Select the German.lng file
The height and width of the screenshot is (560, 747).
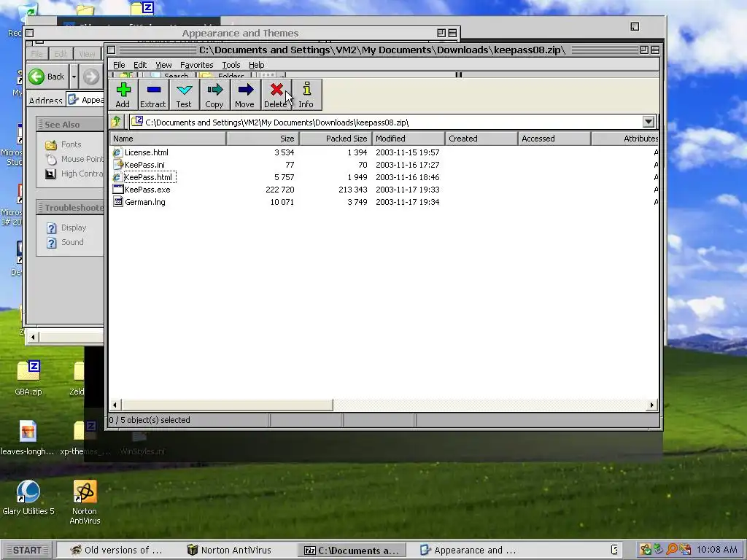[145, 202]
